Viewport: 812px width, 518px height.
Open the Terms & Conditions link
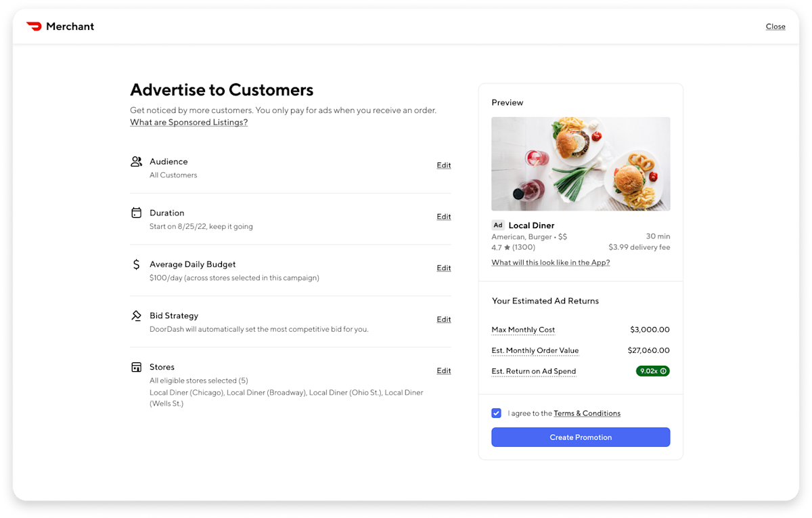click(x=587, y=413)
